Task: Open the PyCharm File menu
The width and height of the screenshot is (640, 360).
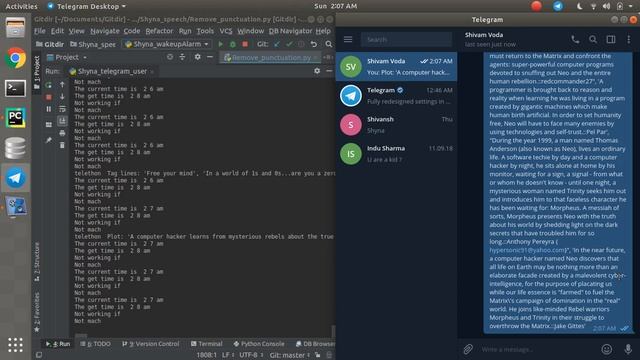Action: coord(40,31)
